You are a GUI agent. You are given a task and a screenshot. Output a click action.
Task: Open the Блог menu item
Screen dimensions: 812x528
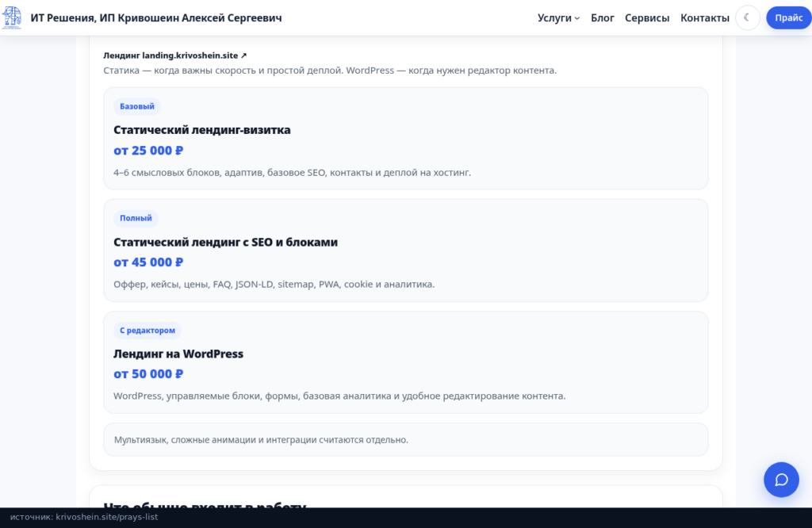coord(603,18)
